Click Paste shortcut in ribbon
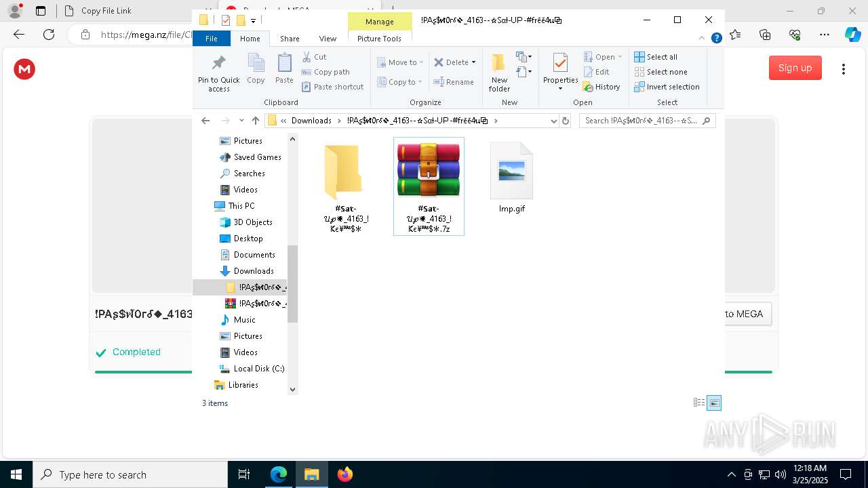 point(332,87)
